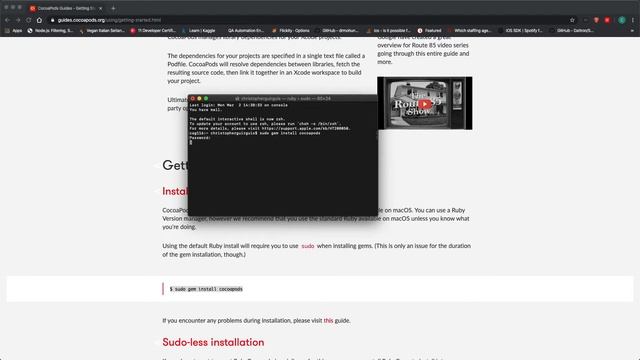Bookmark this page with the star icon
The image size is (640, 360).
click(572, 20)
